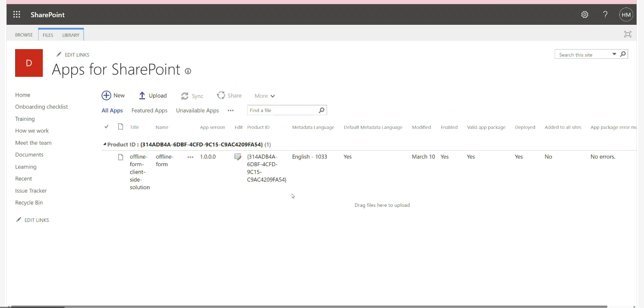Click the Sync arrows icon

(184, 96)
